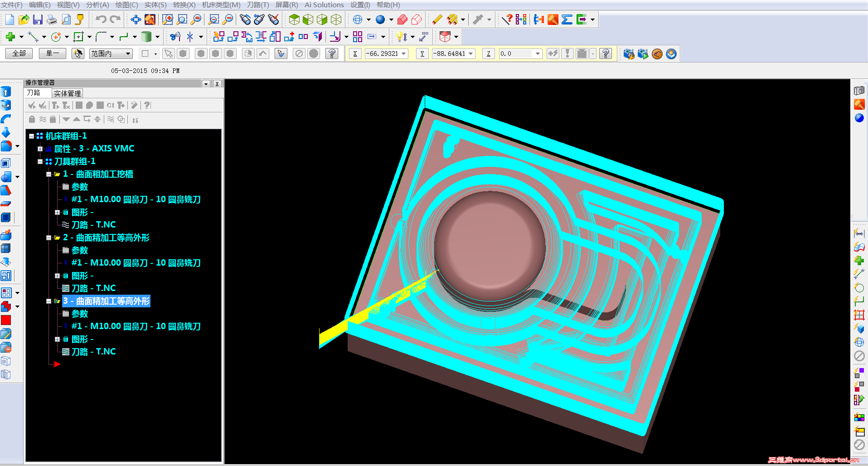Click the green plus create point icon

click(x=10, y=37)
